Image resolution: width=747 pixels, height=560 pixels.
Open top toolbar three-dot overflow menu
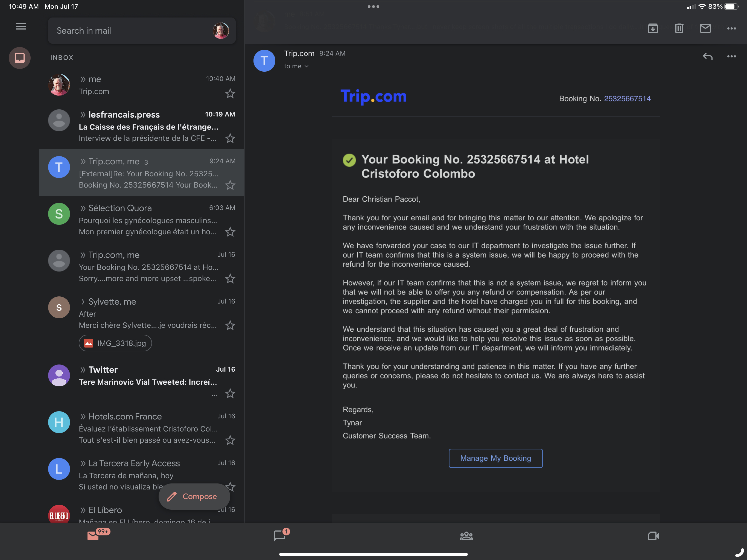tap(731, 28)
